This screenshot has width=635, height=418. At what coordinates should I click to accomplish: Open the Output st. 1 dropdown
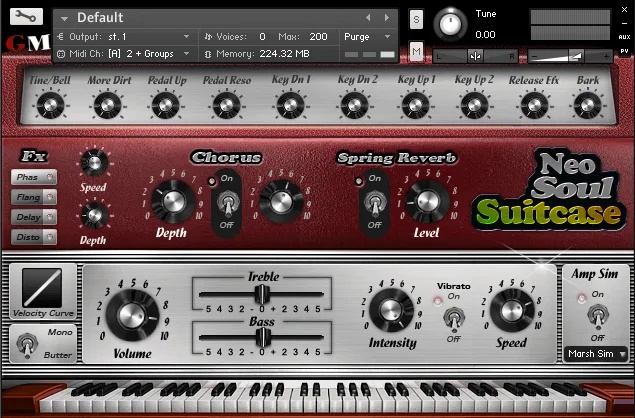123,36
